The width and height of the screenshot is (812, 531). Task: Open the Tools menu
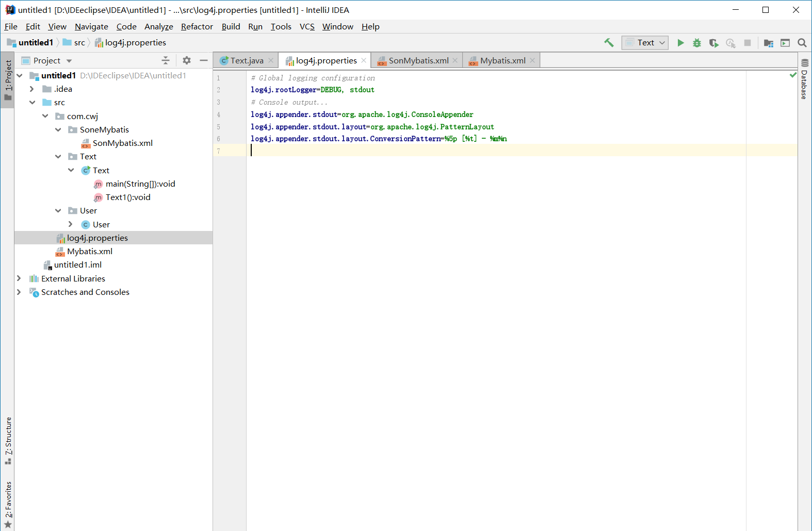pyautogui.click(x=281, y=27)
